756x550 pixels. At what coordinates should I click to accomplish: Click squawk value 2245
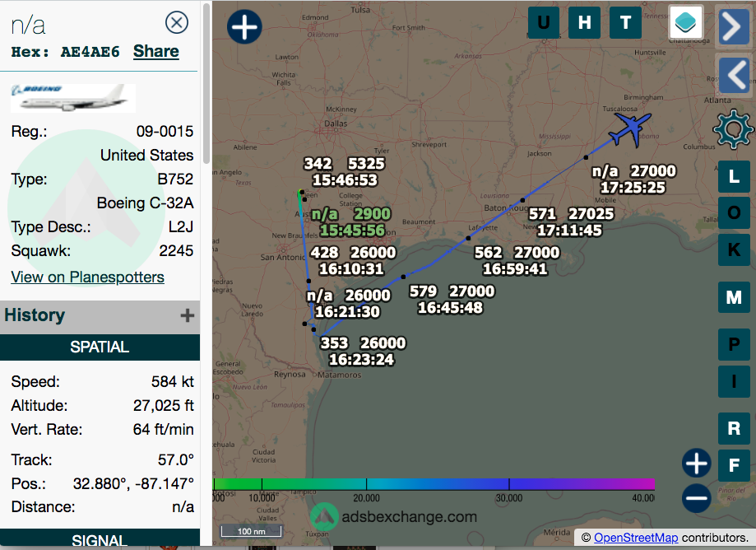(176, 251)
